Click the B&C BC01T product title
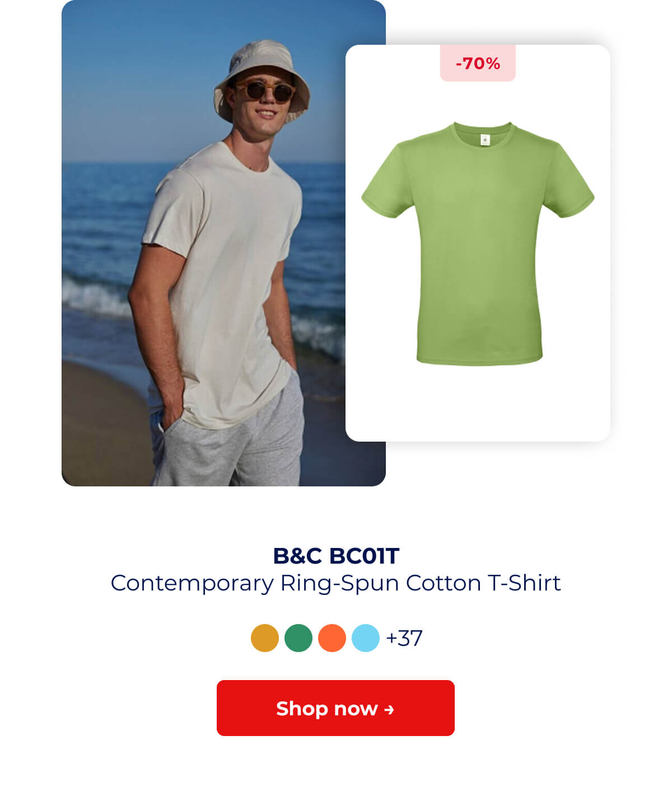 click(x=336, y=556)
